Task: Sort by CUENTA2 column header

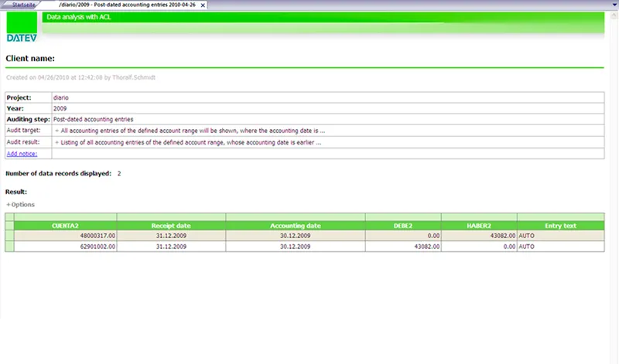Action: 65,226
